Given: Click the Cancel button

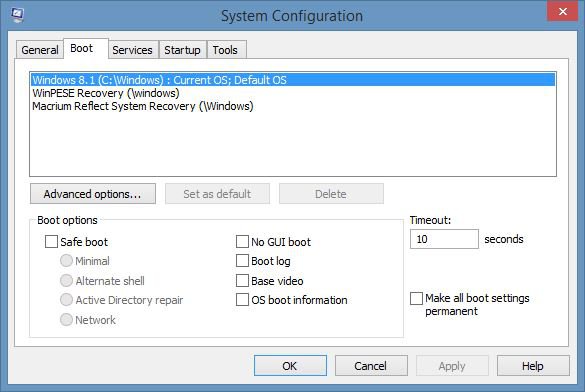Looking at the screenshot, I should [x=371, y=366].
